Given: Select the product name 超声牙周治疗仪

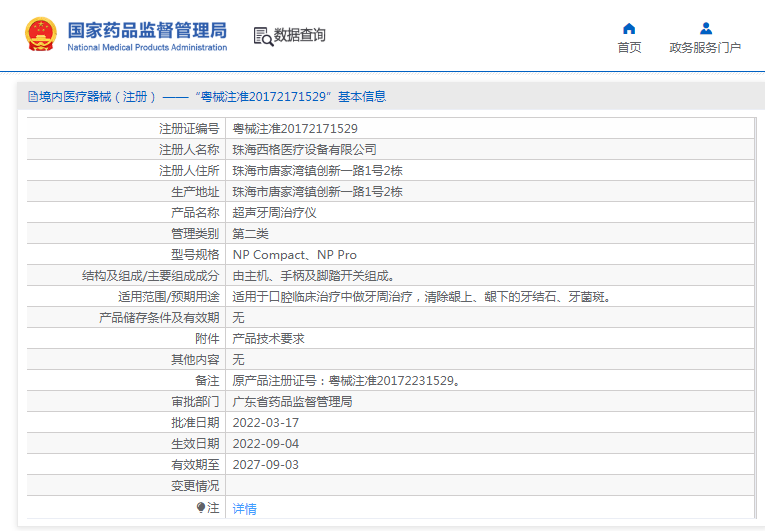Looking at the screenshot, I should pyautogui.click(x=274, y=212).
